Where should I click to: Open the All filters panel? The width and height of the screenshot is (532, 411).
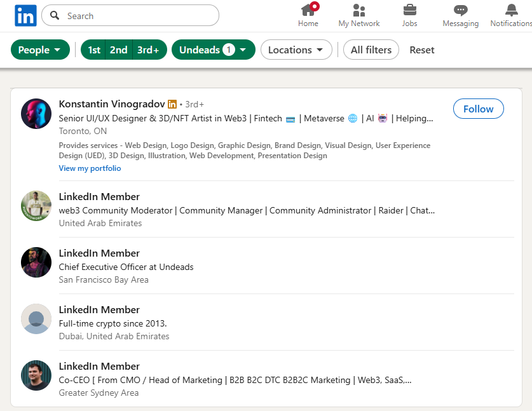click(x=371, y=50)
